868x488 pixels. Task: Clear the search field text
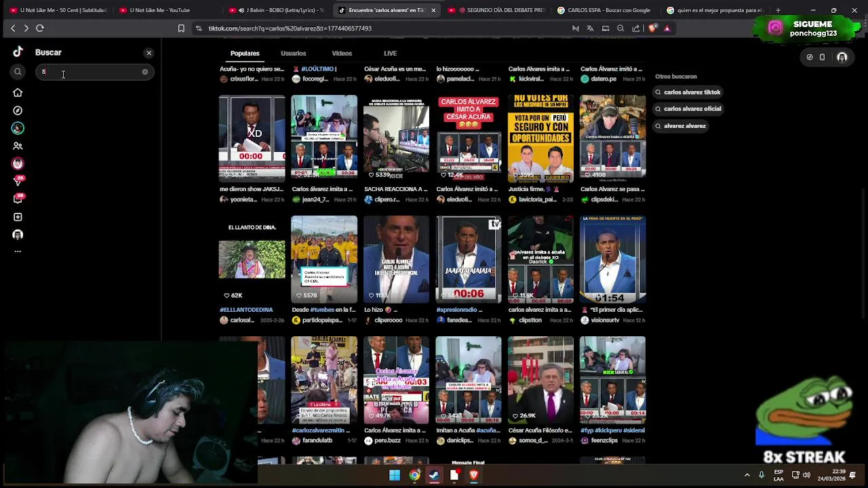point(144,72)
